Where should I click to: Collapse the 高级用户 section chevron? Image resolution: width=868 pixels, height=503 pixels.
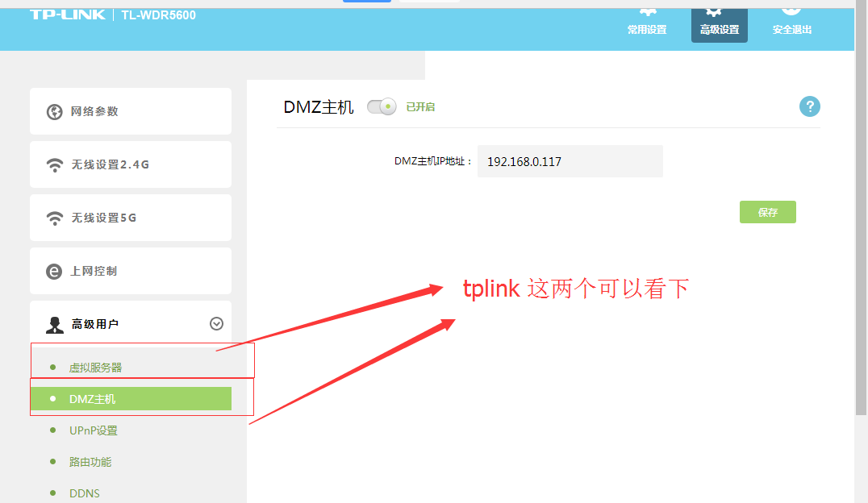click(216, 324)
